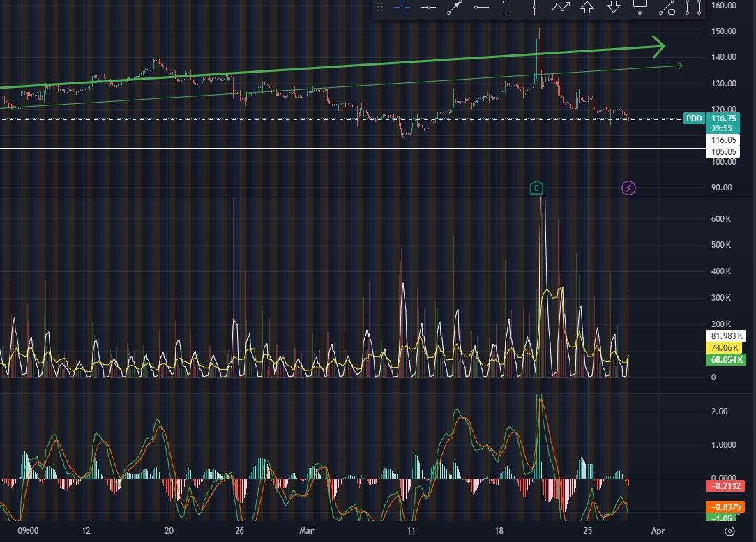Image resolution: width=756 pixels, height=542 pixels.
Task: Select the rectangle drawing tool
Action: [x=693, y=7]
